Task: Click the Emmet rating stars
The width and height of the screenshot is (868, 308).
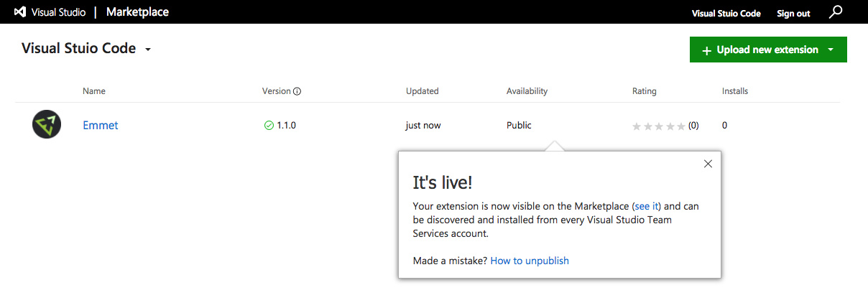Action: (x=659, y=126)
